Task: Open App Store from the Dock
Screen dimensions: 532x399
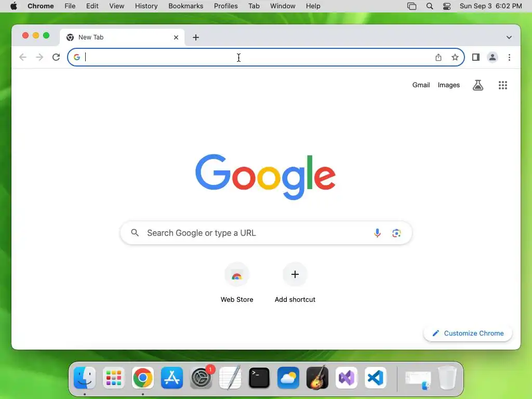Action: (172, 378)
